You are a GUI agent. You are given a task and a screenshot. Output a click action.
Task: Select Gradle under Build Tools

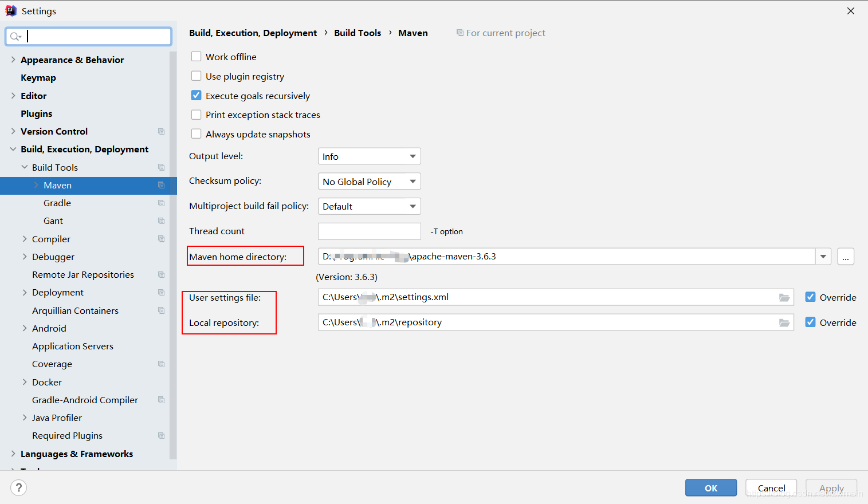(x=57, y=203)
